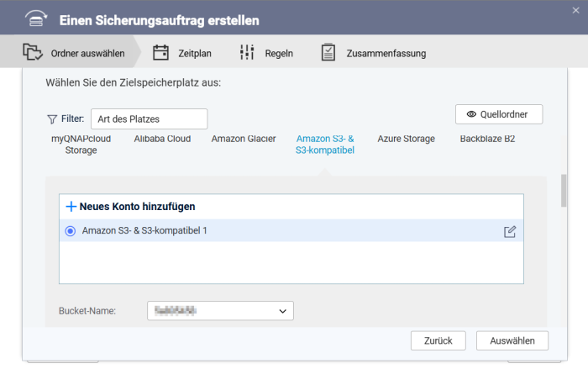Click the calendar icon for Zeitplan
588x374 pixels.
160,53
